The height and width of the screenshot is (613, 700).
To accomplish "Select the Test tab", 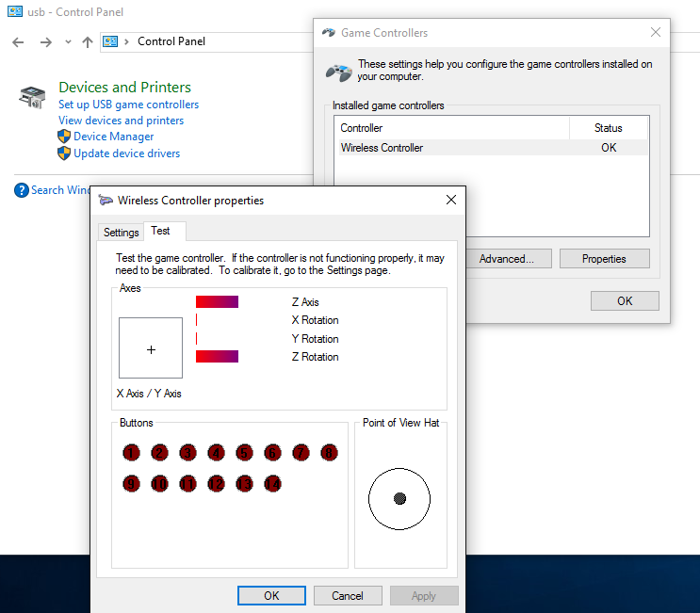I will tap(161, 231).
